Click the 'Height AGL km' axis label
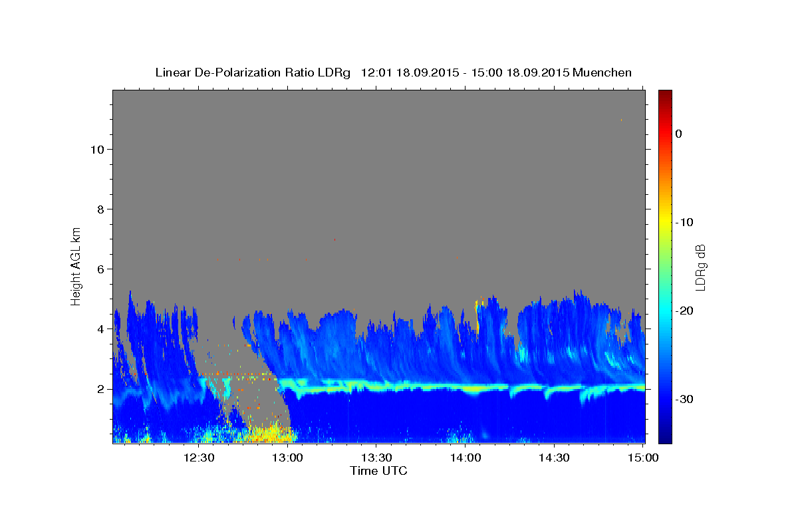 (76, 265)
